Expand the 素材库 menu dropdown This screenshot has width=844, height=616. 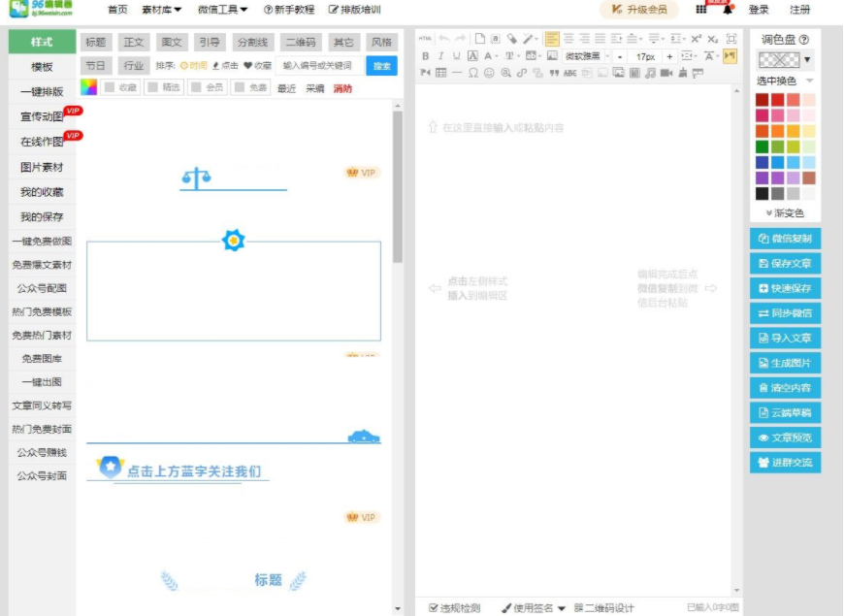point(161,10)
